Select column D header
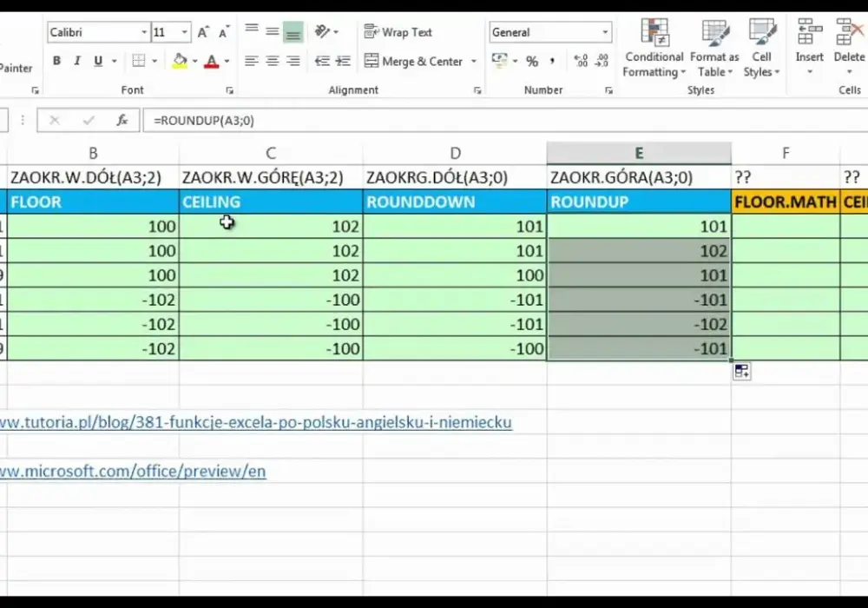Viewport: 868px width, 608px height. click(x=455, y=153)
